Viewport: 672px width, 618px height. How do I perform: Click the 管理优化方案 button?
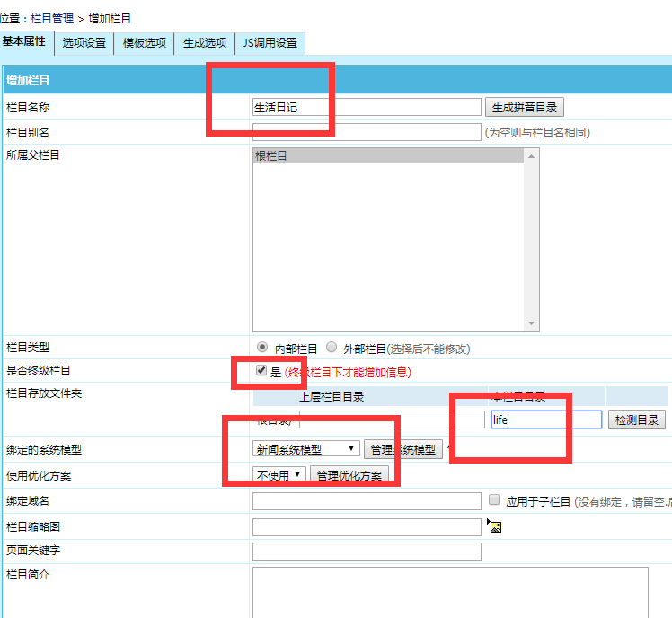[x=349, y=475]
